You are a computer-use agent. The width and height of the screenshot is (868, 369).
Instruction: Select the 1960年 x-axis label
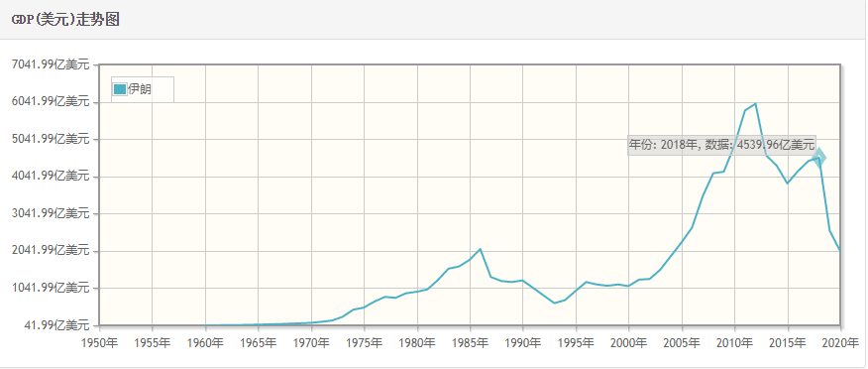pyautogui.click(x=205, y=342)
